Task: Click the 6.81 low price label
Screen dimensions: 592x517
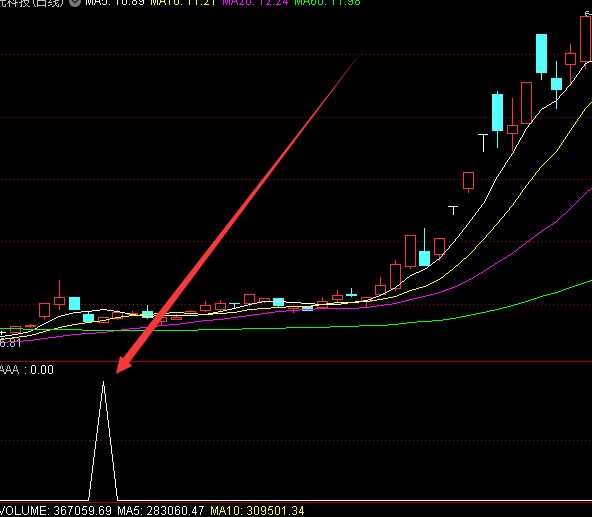Action: 11,343
